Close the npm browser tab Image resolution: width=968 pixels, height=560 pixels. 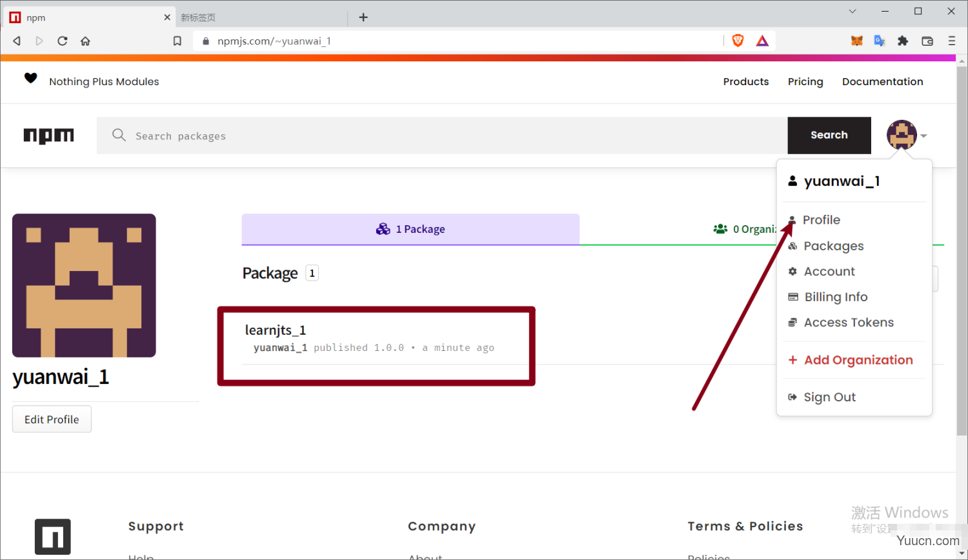tap(167, 17)
